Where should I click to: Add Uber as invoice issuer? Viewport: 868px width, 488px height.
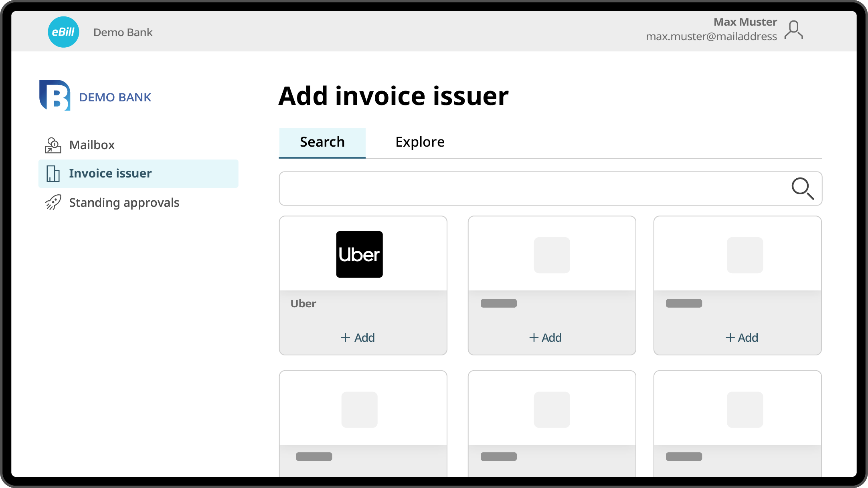coord(358,338)
